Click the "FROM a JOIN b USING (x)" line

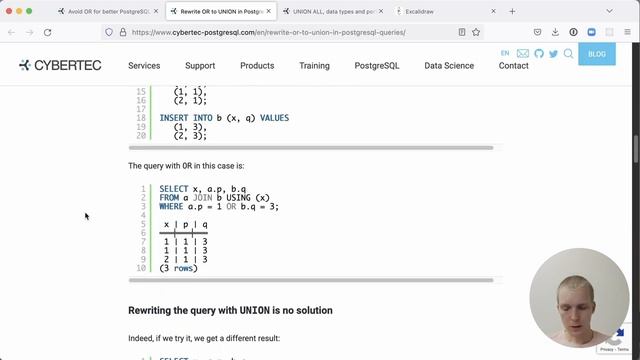click(x=214, y=198)
